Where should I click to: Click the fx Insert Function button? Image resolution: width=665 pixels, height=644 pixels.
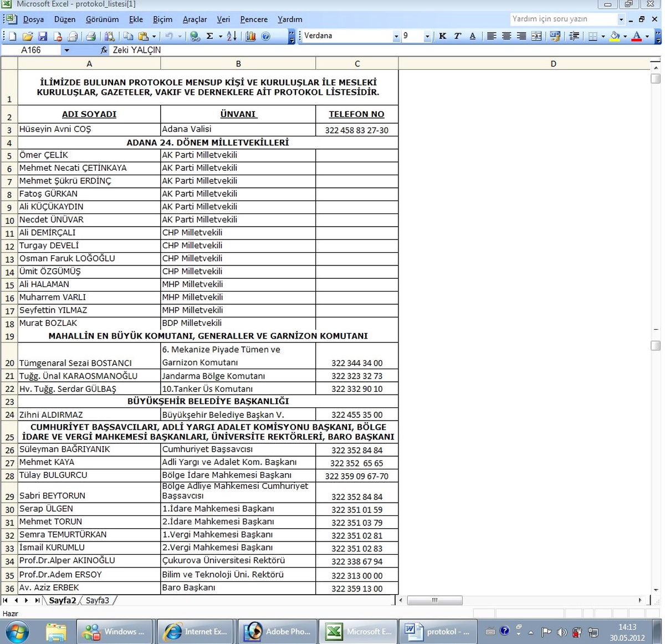click(x=104, y=50)
